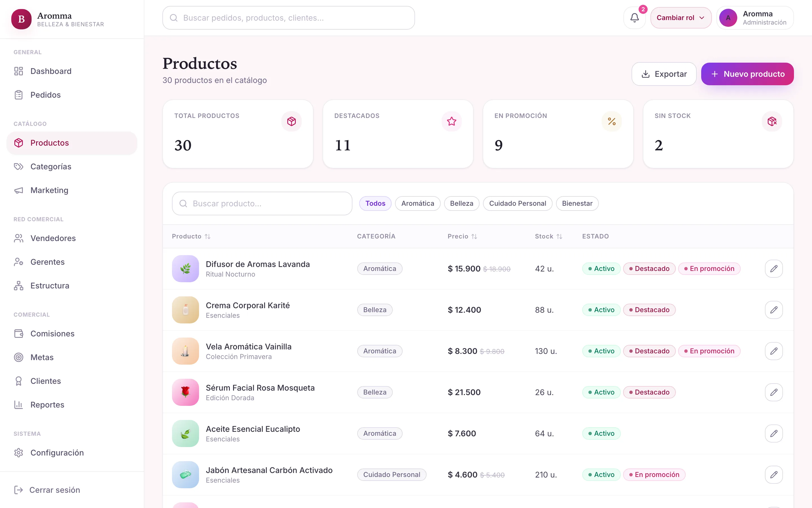Click the En Promoción percent icon
The height and width of the screenshot is (508, 812).
[x=612, y=121]
